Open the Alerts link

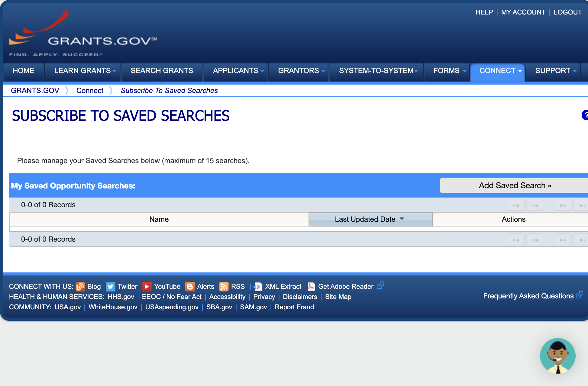pyautogui.click(x=205, y=287)
